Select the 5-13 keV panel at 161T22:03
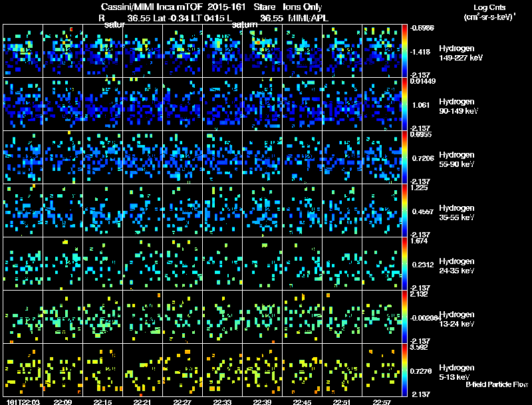 [x=23, y=370]
